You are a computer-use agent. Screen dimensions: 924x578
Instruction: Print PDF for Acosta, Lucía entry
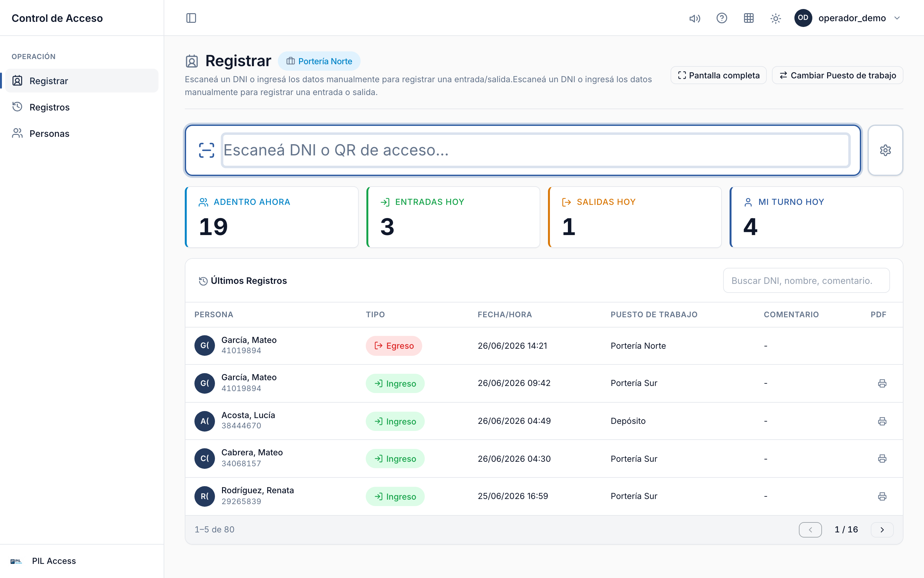(882, 421)
